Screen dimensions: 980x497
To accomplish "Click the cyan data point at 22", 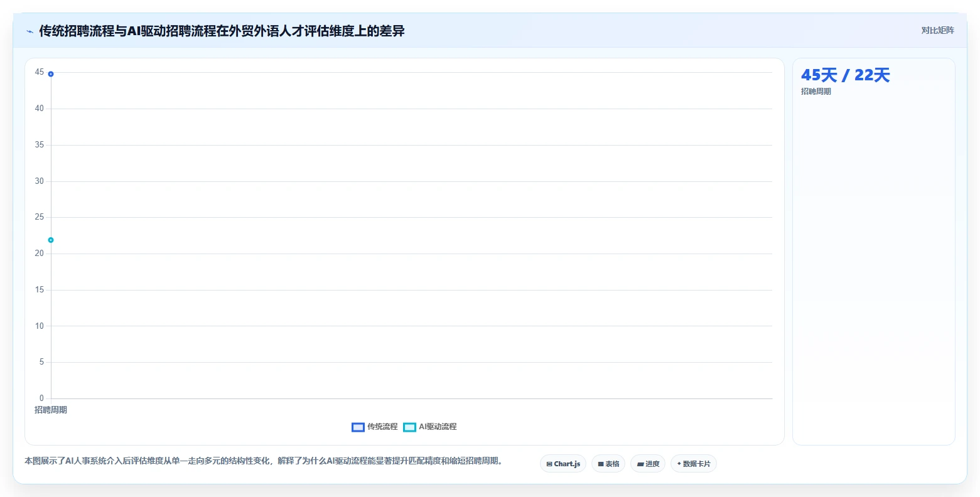I will (51, 240).
